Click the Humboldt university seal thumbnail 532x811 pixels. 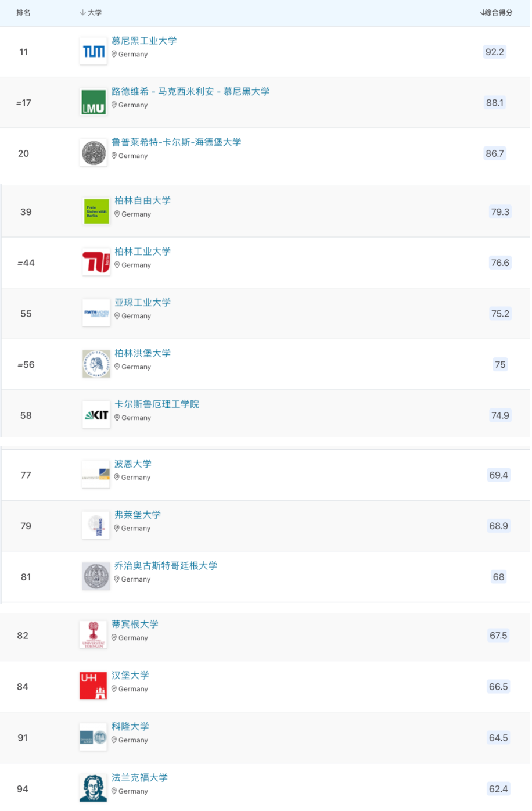[96, 364]
